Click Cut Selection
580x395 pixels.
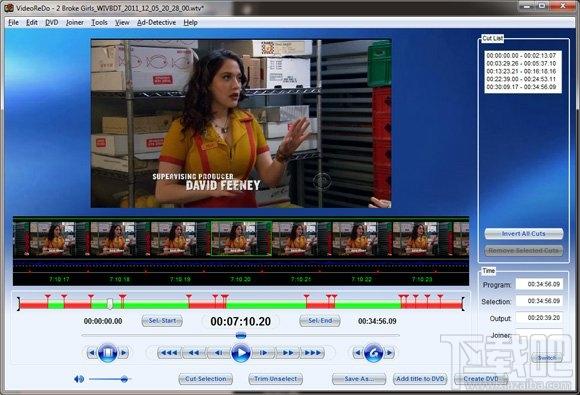pos(206,379)
